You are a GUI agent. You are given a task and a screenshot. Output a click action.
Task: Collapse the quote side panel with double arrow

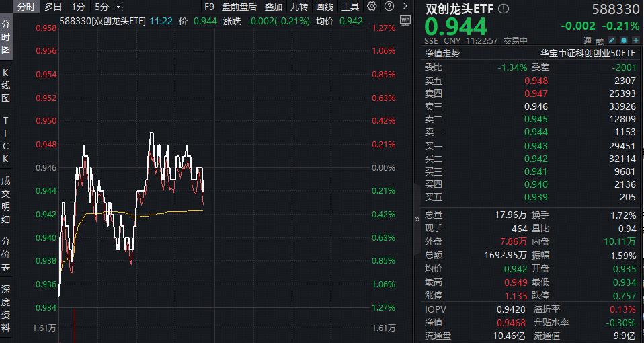tap(417, 219)
